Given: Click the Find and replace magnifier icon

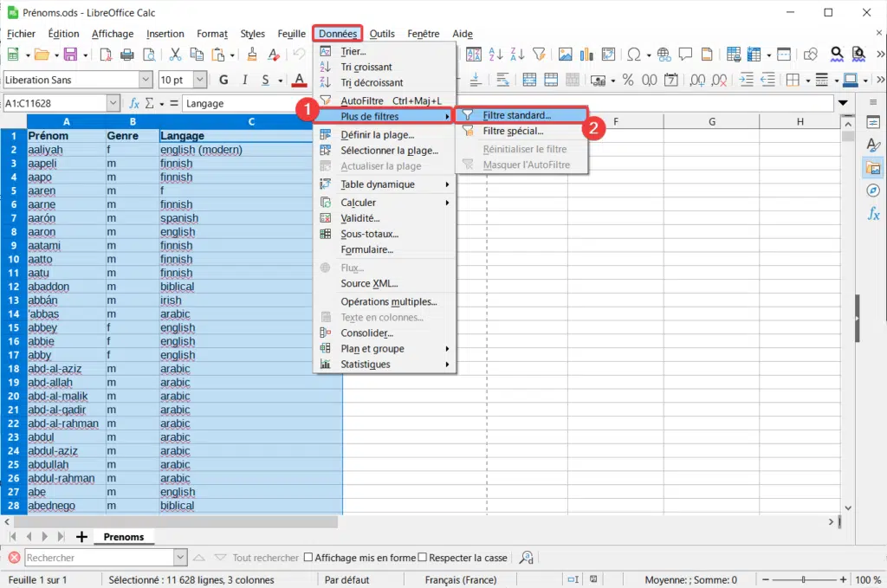Looking at the screenshot, I should pos(837,55).
